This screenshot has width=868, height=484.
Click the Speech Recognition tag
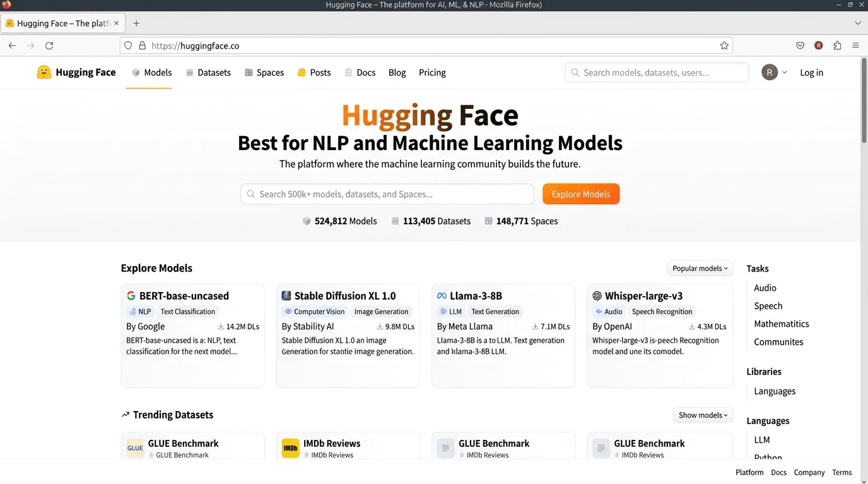[662, 311]
